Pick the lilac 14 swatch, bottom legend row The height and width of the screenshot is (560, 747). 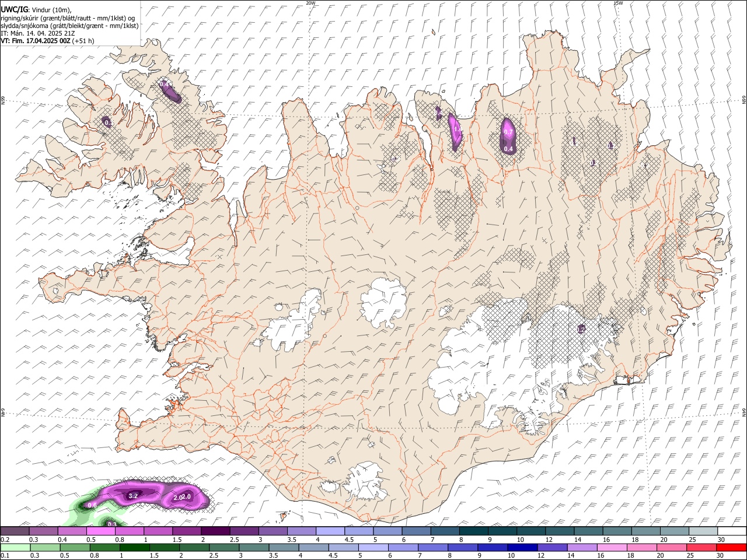point(582,547)
